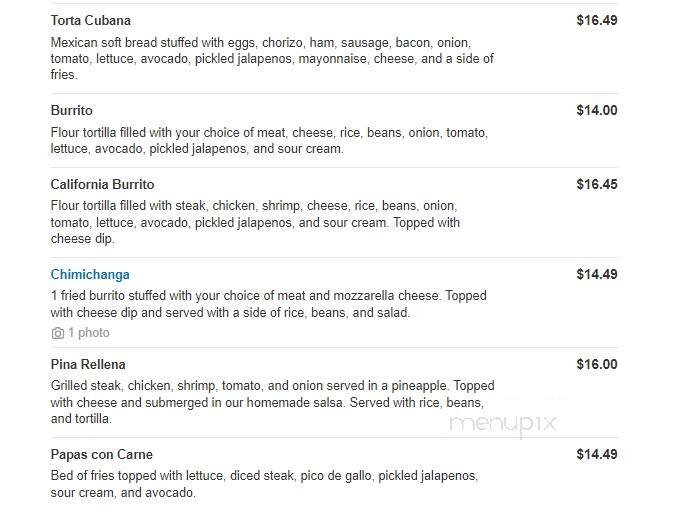Click the $16.49 Torta Cubana price
This screenshot has height=506, width=682.
(597, 21)
